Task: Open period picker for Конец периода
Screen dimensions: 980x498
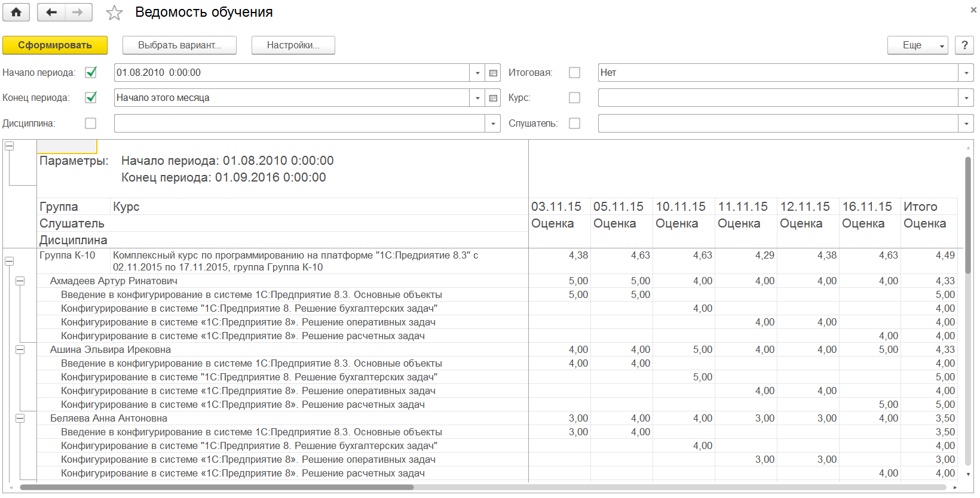Action: tap(493, 98)
